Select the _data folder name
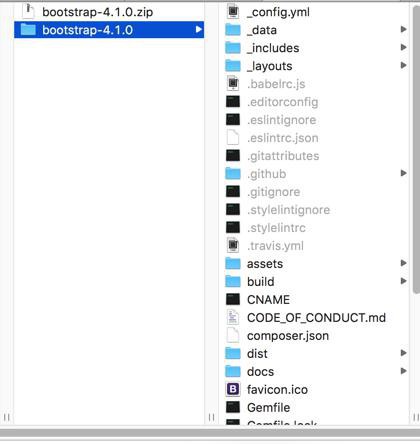 (x=262, y=30)
